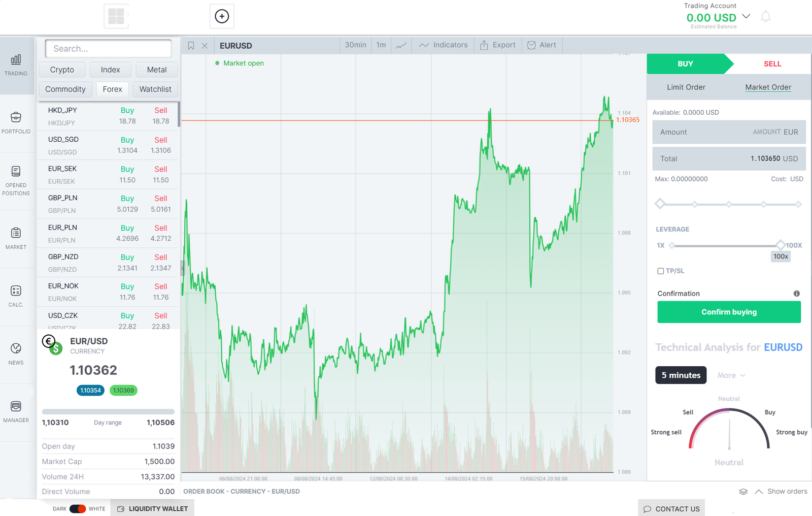Open the More timeframes dropdown
This screenshot has width=812, height=516.
(731, 375)
